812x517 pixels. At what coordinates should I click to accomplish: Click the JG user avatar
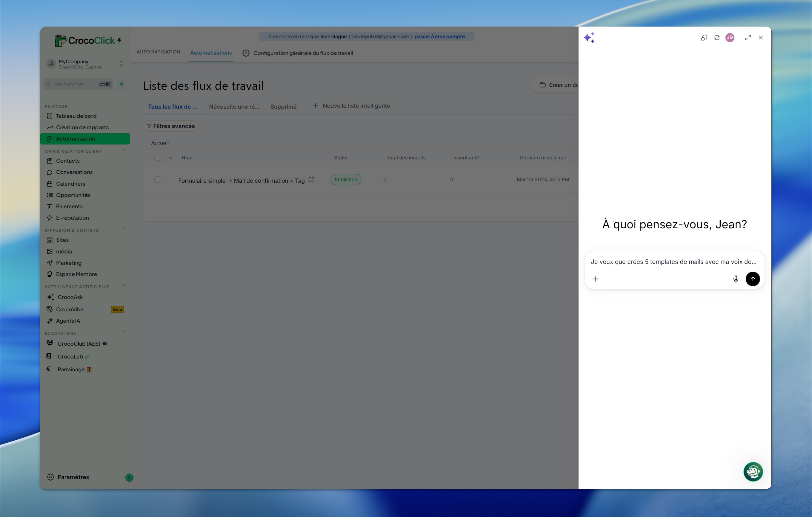tap(730, 38)
